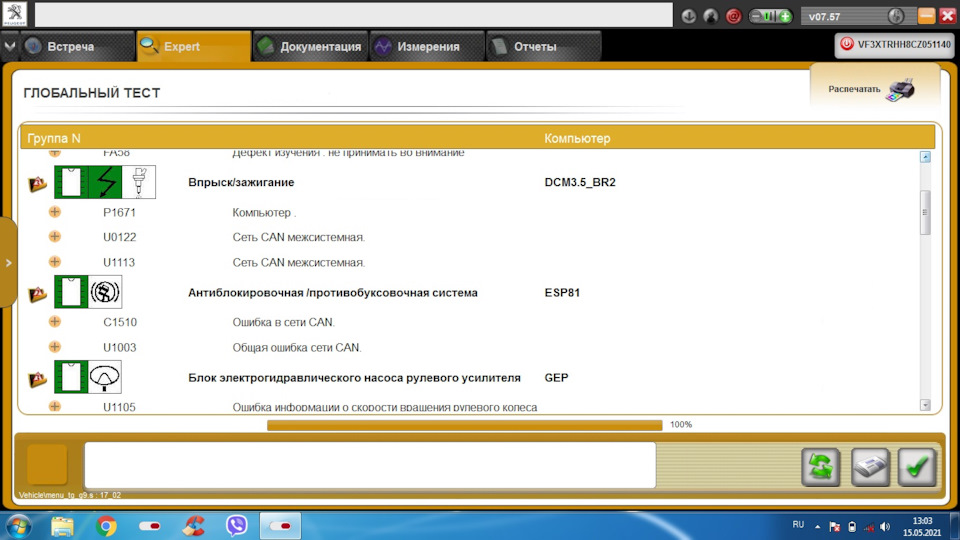Expand fault code U1113
The image size is (960, 540).
click(x=55, y=261)
